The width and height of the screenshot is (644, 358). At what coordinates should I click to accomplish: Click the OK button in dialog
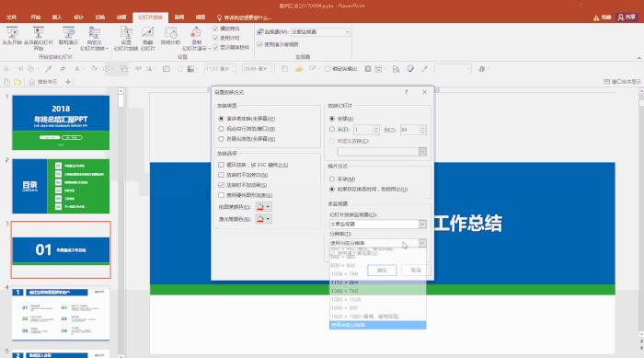pyautogui.click(x=382, y=270)
